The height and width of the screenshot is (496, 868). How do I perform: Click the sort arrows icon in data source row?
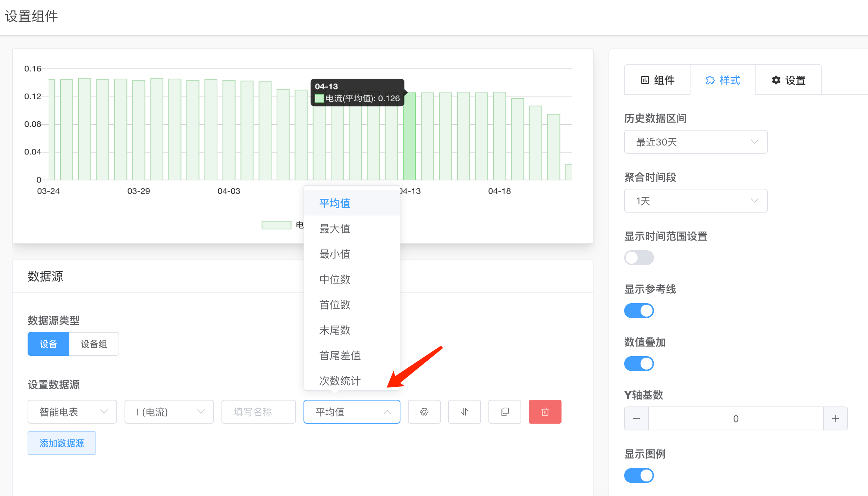(464, 412)
